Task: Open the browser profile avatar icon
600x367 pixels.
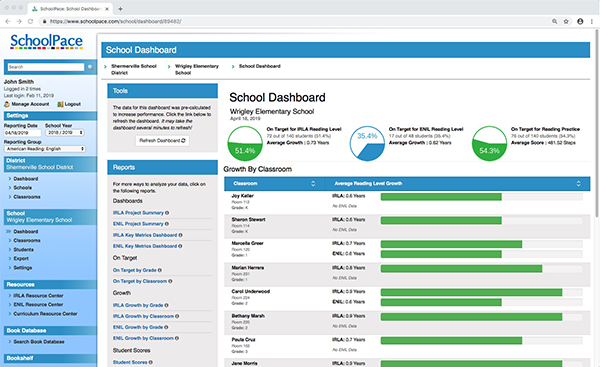Action: pyautogui.click(x=580, y=21)
